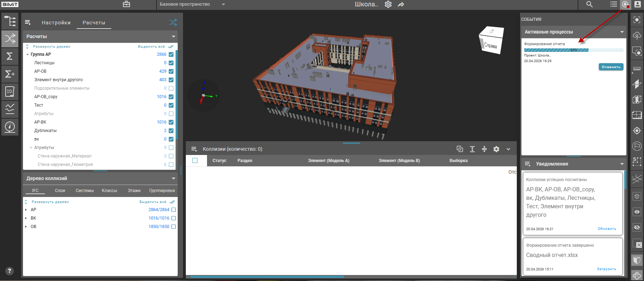The width and height of the screenshot is (644, 281).
Task: Click the Формирование отчета progress bar
Action: click(x=573, y=50)
